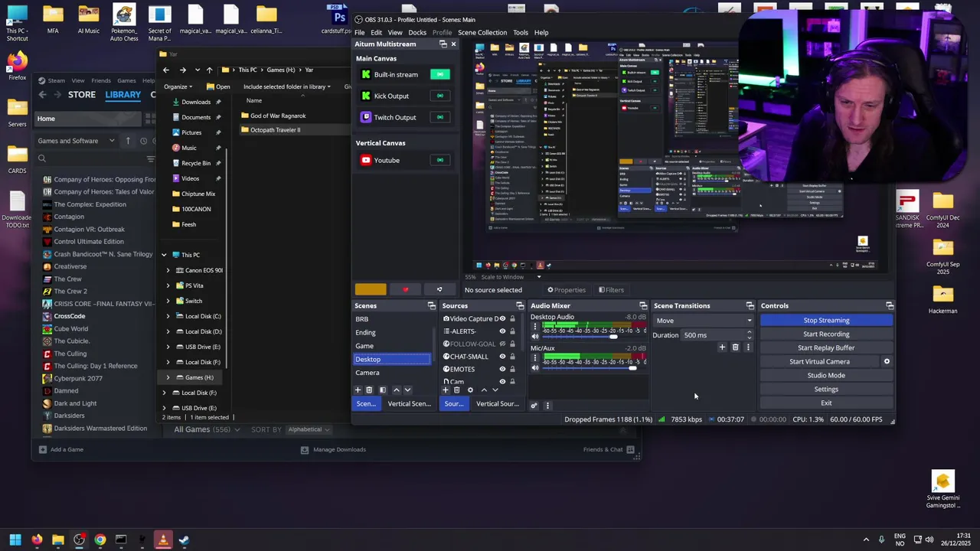Toggle visibility of the -ALERTS- source

502,331
